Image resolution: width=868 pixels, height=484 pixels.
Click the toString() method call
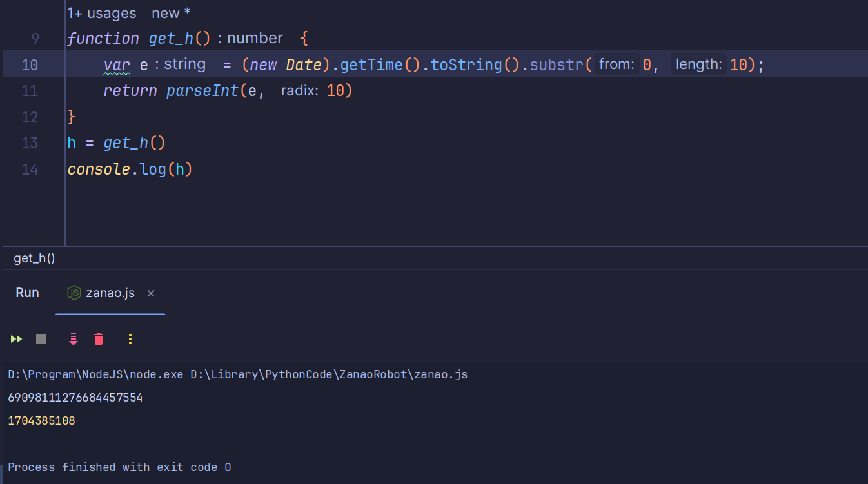(x=475, y=65)
